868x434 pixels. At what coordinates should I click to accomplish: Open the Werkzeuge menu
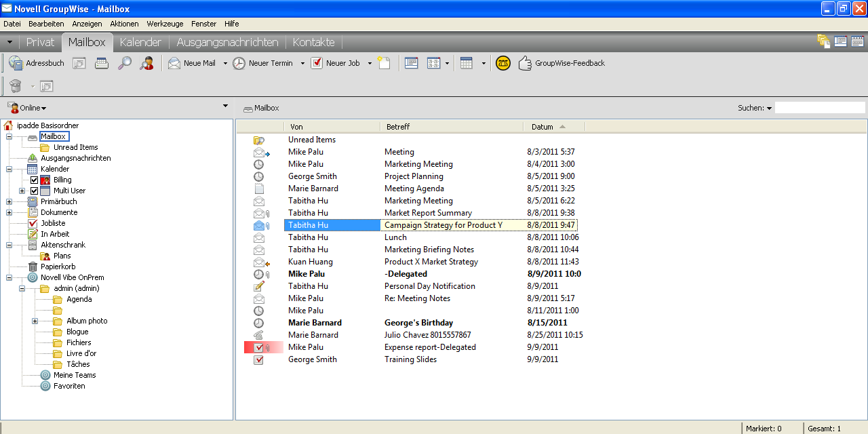tap(165, 24)
